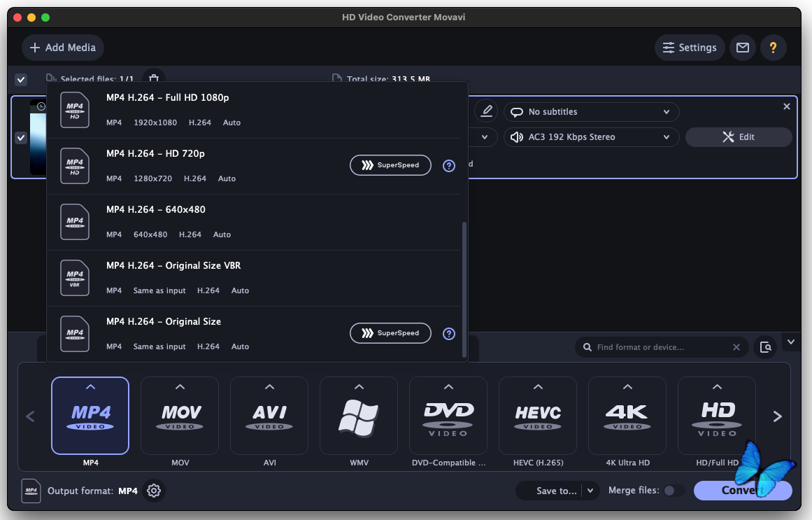Screen dimensions: 812x520
Task: Choose the 4K Ultra HD format icon
Action: pos(627,416)
